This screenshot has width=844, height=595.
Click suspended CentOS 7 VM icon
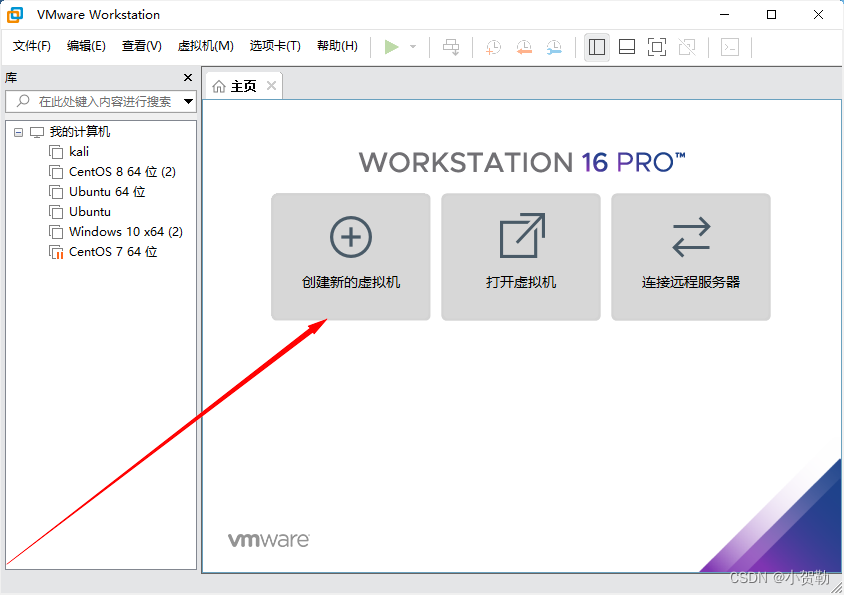[56, 252]
